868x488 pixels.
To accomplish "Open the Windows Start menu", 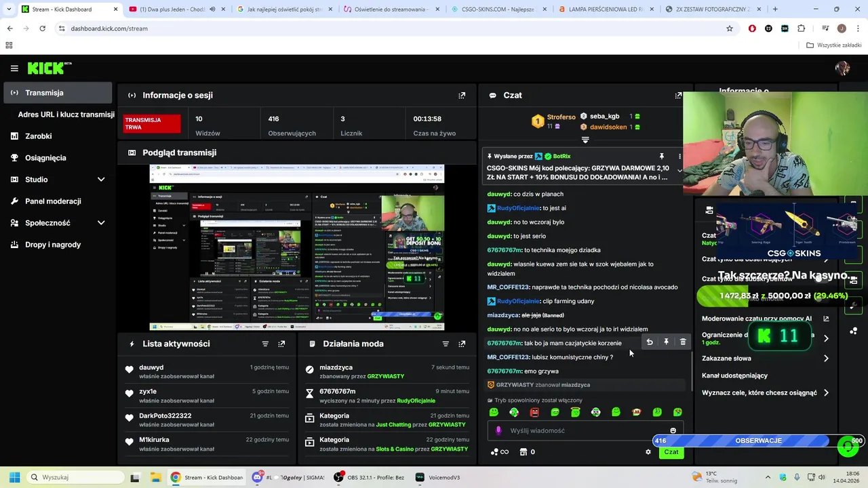I will [x=14, y=477].
